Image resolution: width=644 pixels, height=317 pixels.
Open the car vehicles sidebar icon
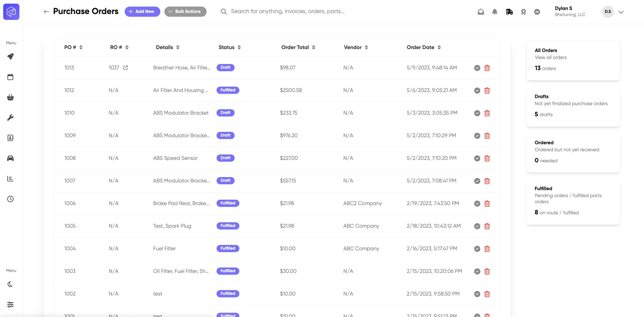coord(10,158)
